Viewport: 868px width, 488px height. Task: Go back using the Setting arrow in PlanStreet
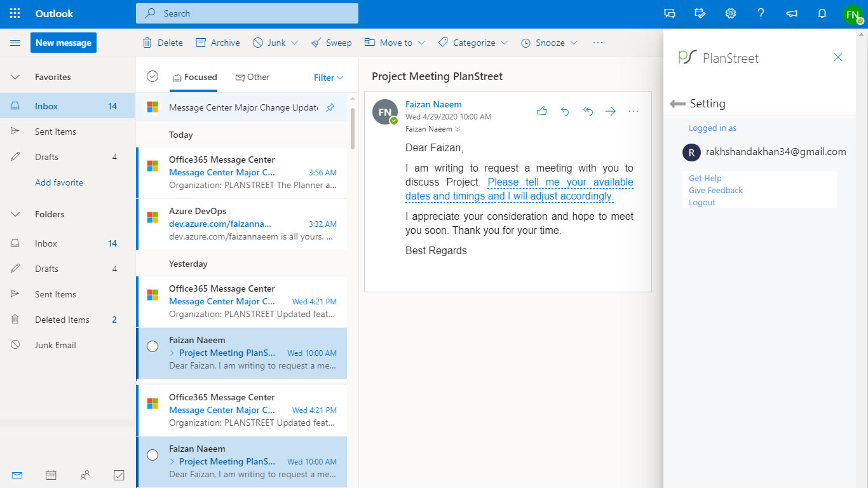677,104
